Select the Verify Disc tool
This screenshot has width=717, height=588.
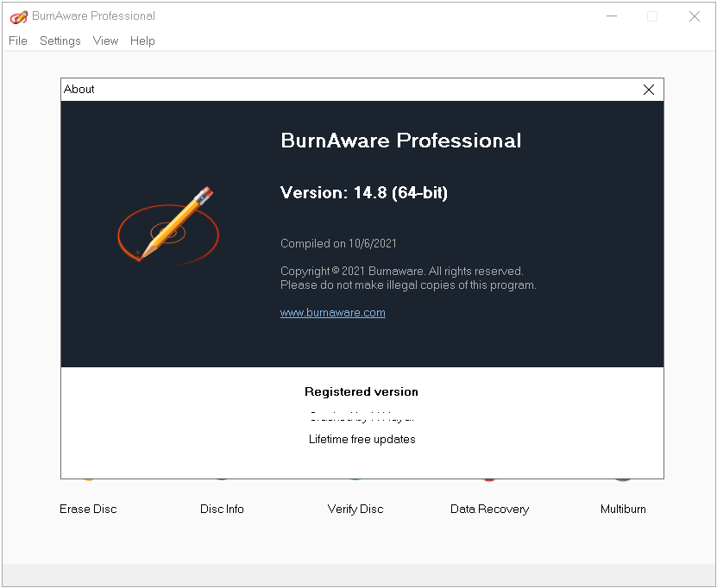[355, 509]
